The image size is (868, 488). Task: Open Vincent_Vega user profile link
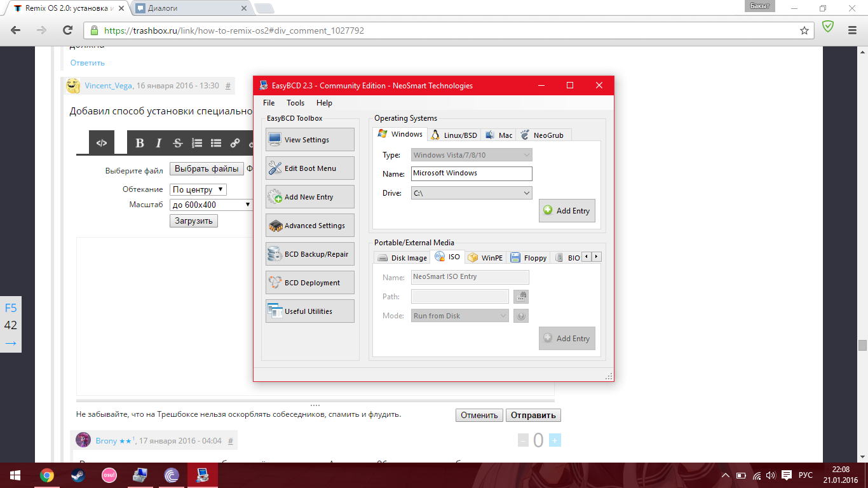point(108,86)
